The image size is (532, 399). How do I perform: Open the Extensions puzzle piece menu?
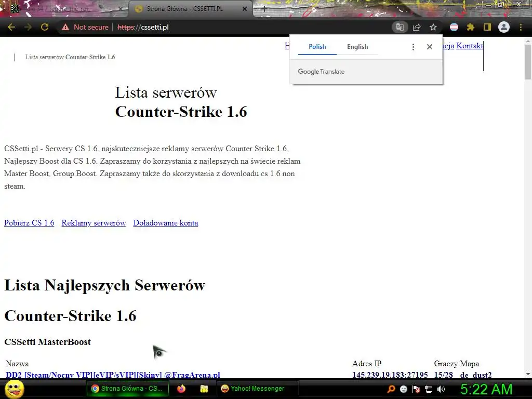(x=470, y=27)
